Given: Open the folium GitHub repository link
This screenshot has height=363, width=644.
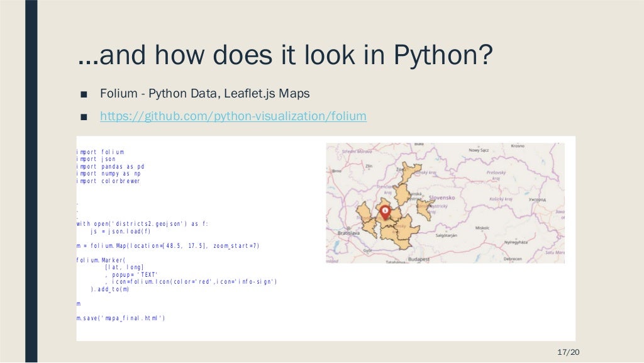Looking at the screenshot, I should (233, 116).
